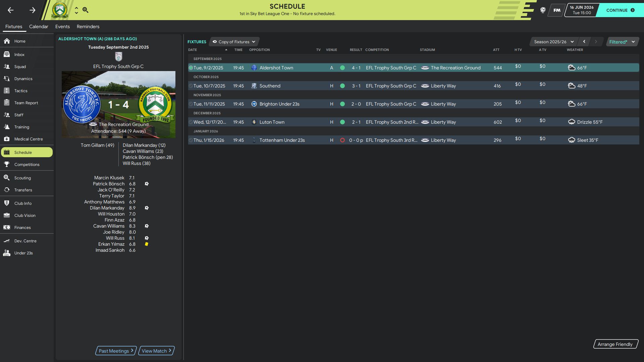Image resolution: width=644 pixels, height=362 pixels.
Task: Click Erkan Yilmaz's yellow card icon
Action: [146, 244]
